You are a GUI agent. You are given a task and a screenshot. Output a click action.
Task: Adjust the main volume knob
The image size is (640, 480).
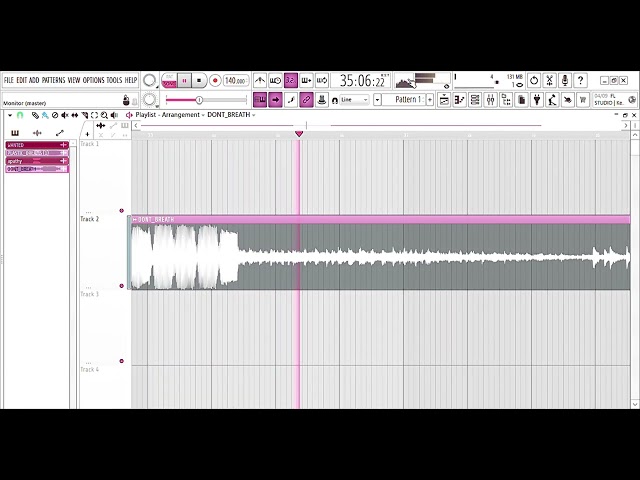[x=150, y=80]
